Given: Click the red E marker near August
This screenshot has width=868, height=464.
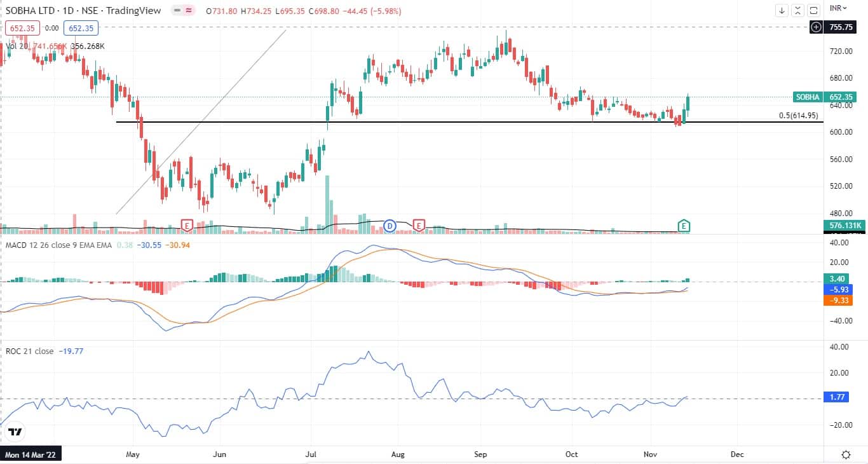Looking at the screenshot, I should tap(419, 225).
